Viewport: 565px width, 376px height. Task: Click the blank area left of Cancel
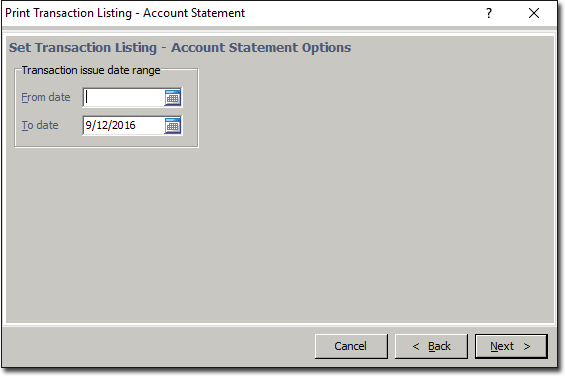159,346
